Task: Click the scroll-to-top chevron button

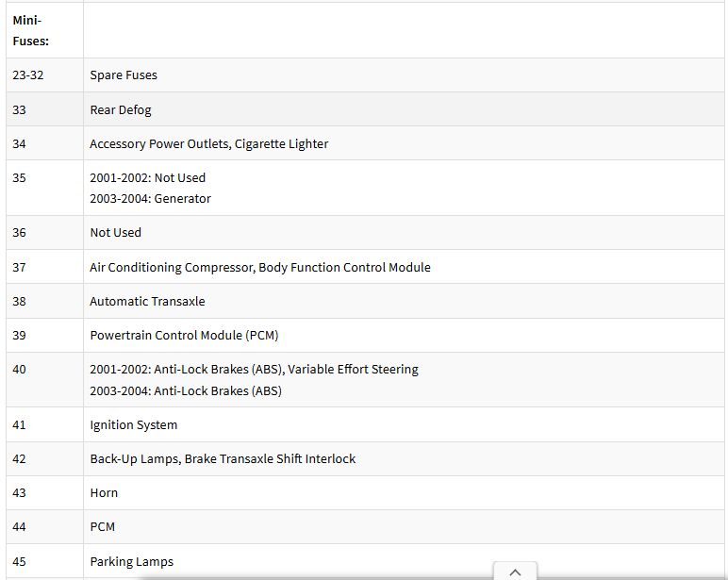Action: (x=515, y=572)
